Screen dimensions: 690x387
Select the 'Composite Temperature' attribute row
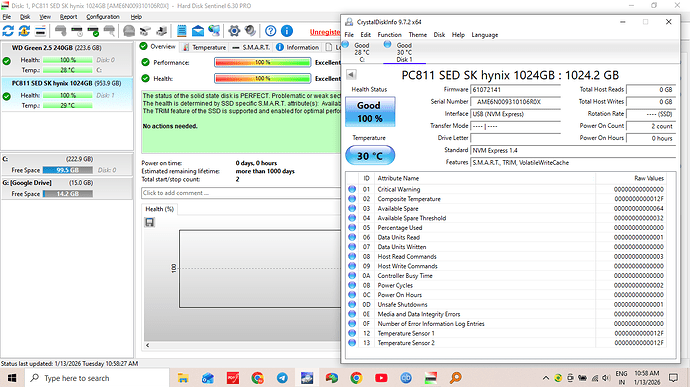[x=506, y=199]
